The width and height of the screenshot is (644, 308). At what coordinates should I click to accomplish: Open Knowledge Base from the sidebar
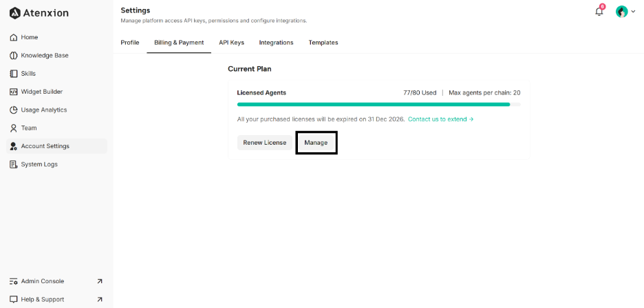pos(56,56)
